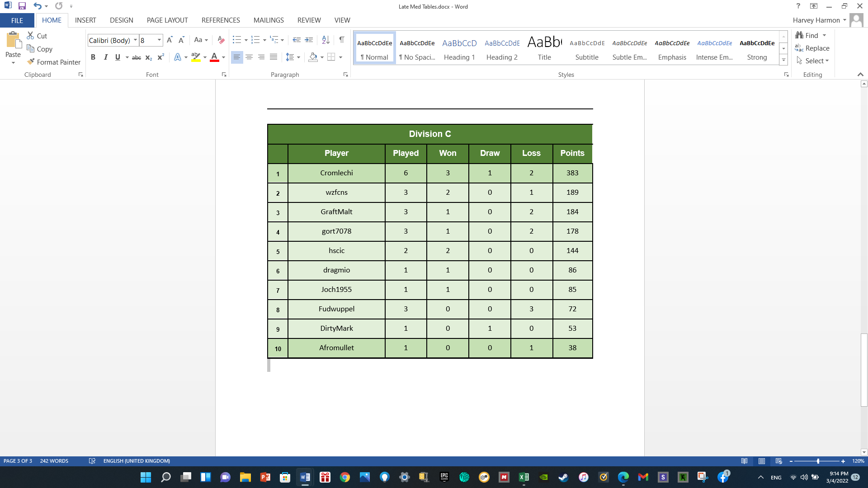Apply shading fill to selection
868x488 pixels.
pos(313,57)
